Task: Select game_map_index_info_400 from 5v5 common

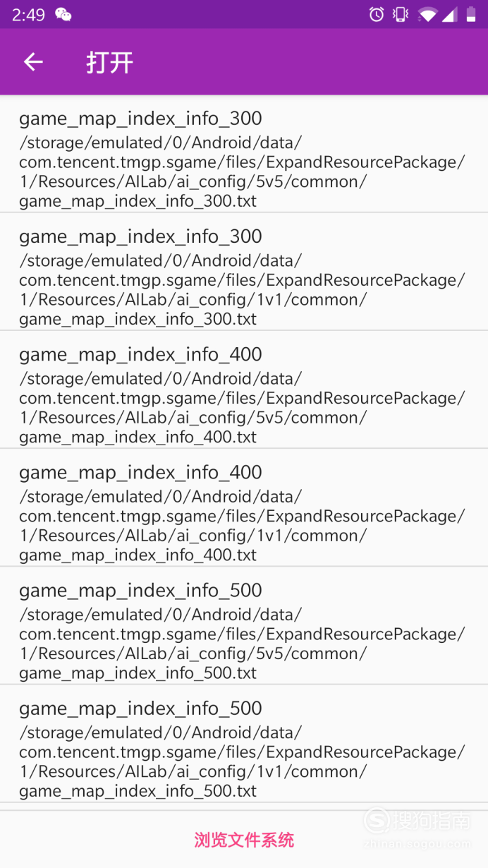Action: pos(244,390)
